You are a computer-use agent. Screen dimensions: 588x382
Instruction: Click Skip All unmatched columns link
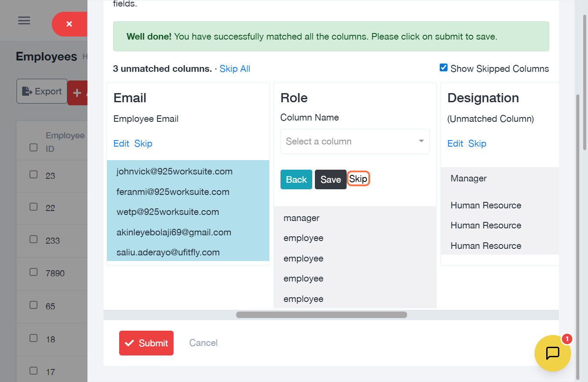[234, 69]
